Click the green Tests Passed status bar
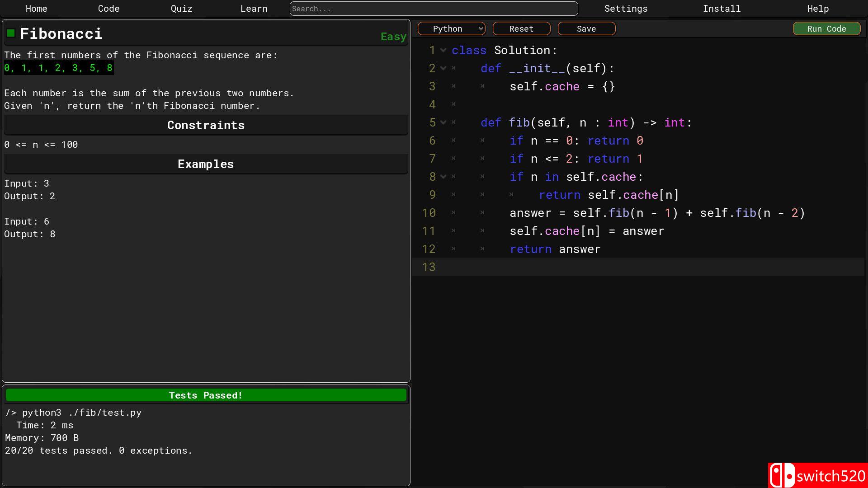This screenshot has width=868, height=488. 206,395
